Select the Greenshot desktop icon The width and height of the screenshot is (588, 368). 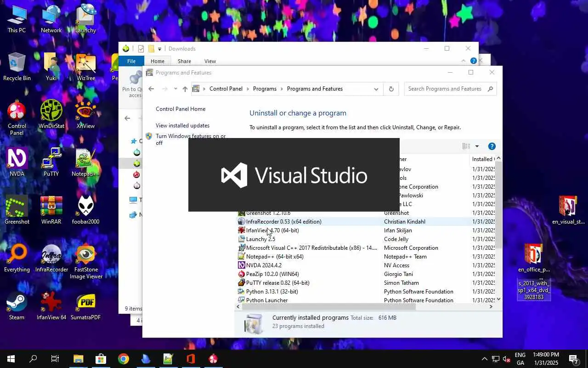click(x=17, y=211)
